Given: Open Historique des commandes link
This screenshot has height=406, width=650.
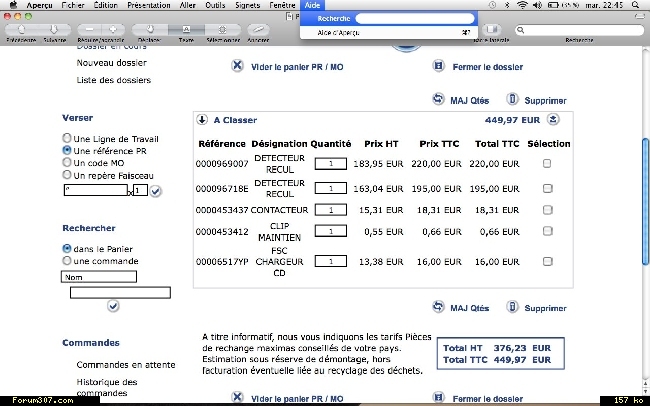Looking at the screenshot, I should [107, 387].
